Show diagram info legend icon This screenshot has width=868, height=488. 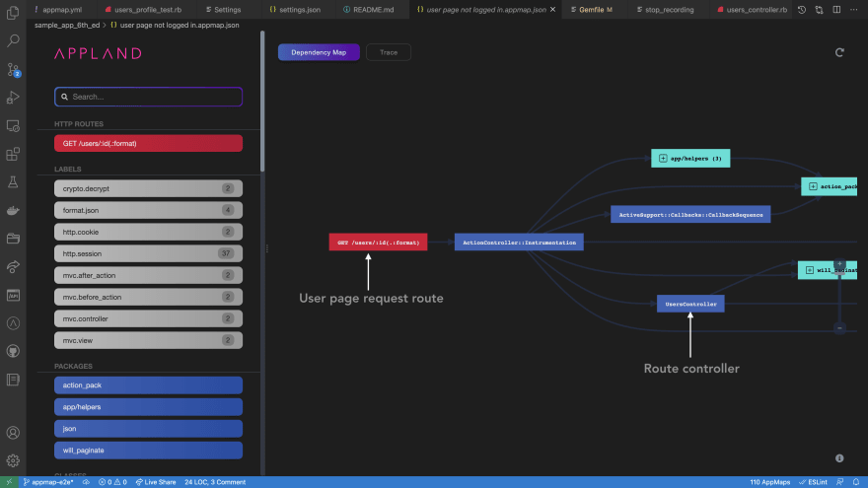click(839, 458)
